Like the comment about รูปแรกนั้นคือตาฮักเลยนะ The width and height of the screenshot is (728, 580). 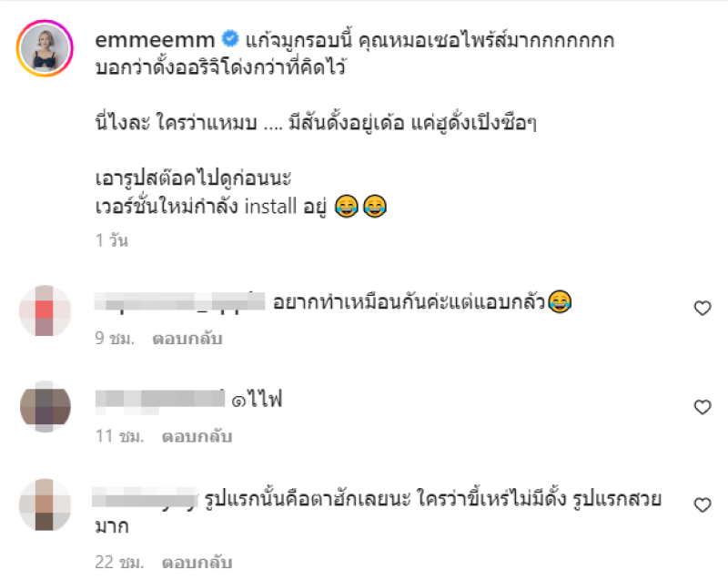(x=703, y=504)
